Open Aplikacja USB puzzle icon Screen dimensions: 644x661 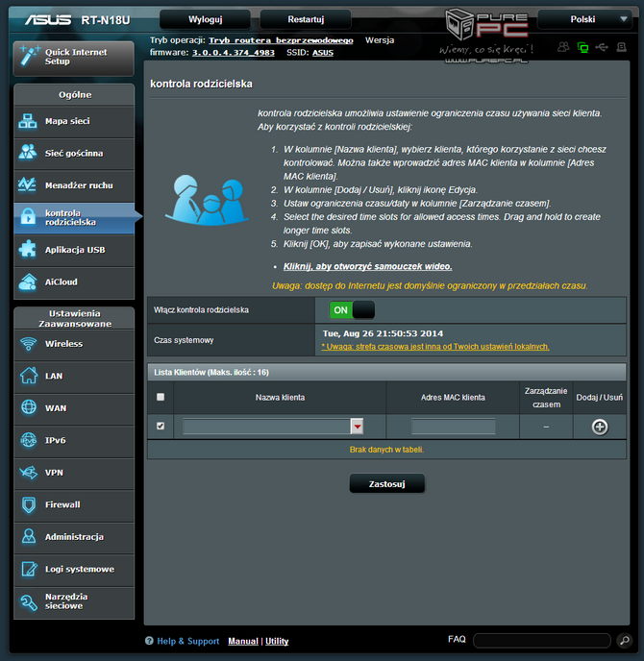click(28, 250)
